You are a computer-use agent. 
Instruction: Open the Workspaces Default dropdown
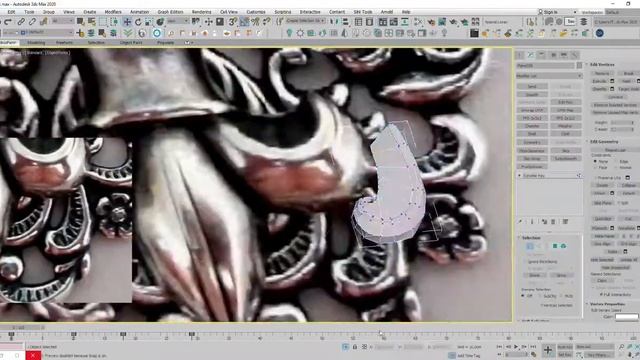[x=622, y=12]
